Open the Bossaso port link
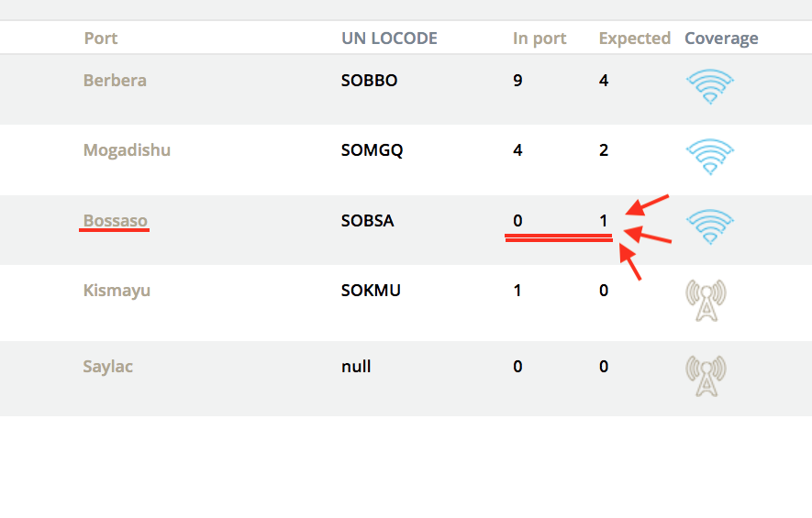Screen dimensions: 812x518 tap(115, 221)
